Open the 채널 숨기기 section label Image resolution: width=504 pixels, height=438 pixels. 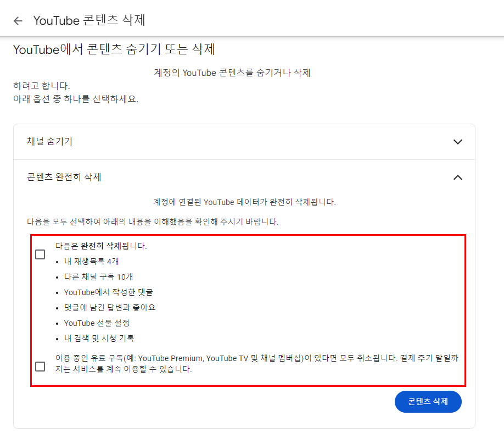(x=50, y=141)
